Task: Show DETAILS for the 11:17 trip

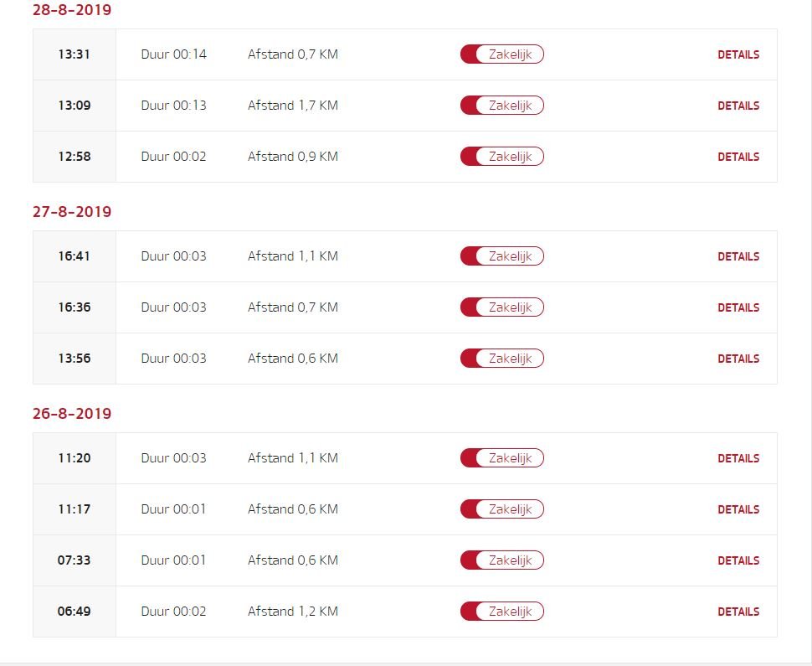Action: pos(738,509)
